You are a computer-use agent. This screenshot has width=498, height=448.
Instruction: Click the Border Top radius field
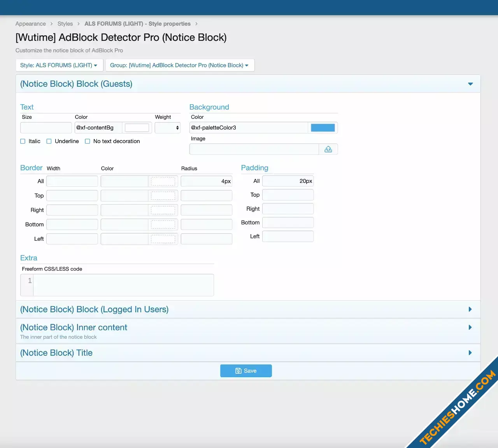click(x=207, y=196)
